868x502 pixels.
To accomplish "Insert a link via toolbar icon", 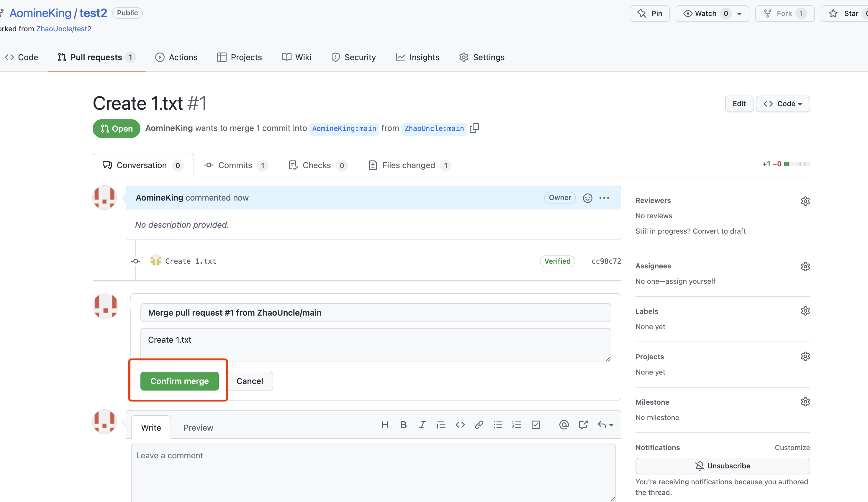I will (479, 425).
